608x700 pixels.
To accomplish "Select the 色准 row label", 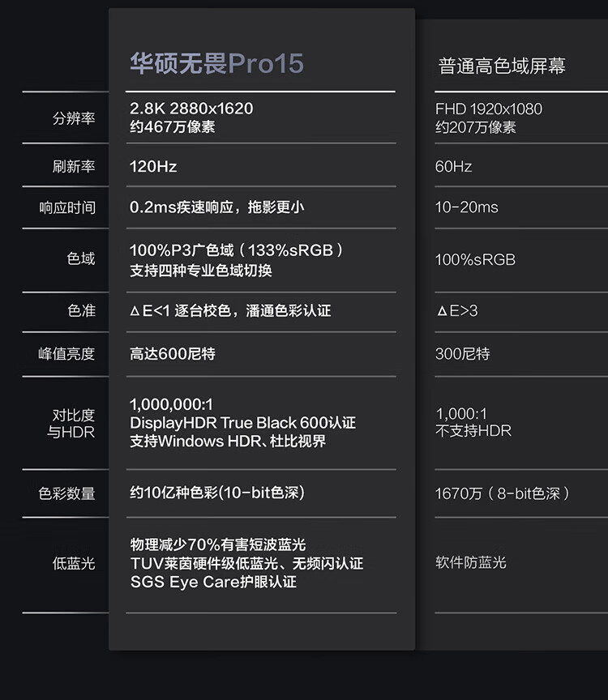I will tap(81, 311).
